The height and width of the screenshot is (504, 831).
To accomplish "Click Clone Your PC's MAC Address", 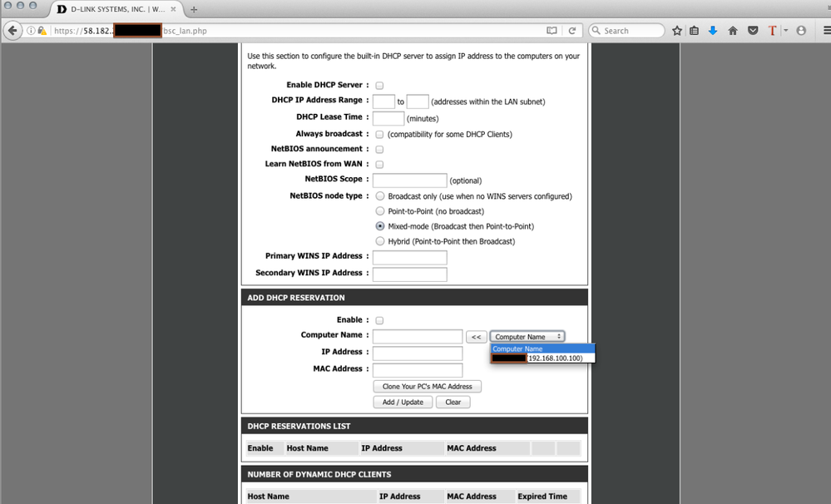I will (x=428, y=387).
